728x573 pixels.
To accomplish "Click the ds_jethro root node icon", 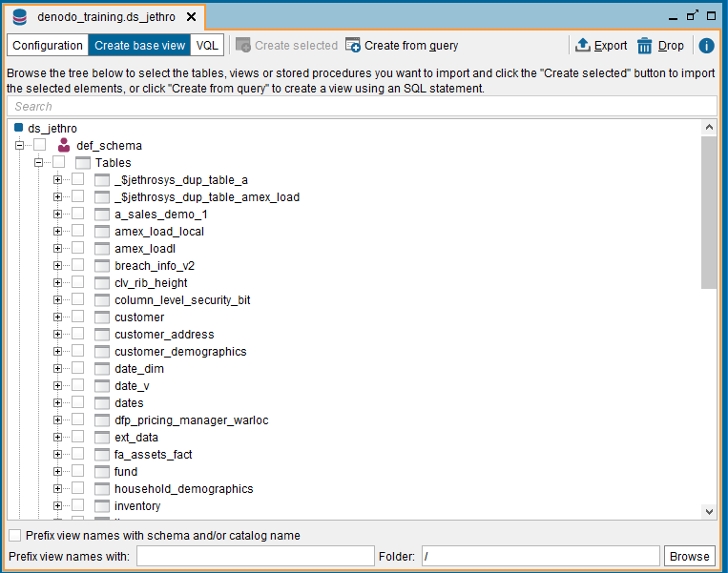I will 18,127.
